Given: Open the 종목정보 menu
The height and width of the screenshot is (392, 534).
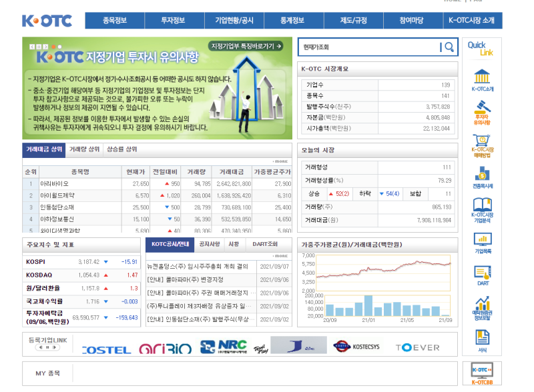Looking at the screenshot, I should coord(115,21).
